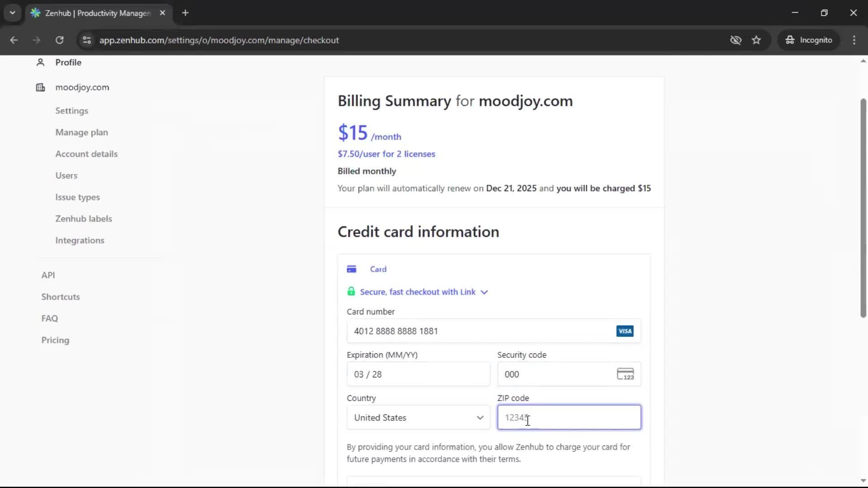Viewport: 868px width, 488px height.
Task: Open the browser tab search chevron
Action: pos(12,13)
